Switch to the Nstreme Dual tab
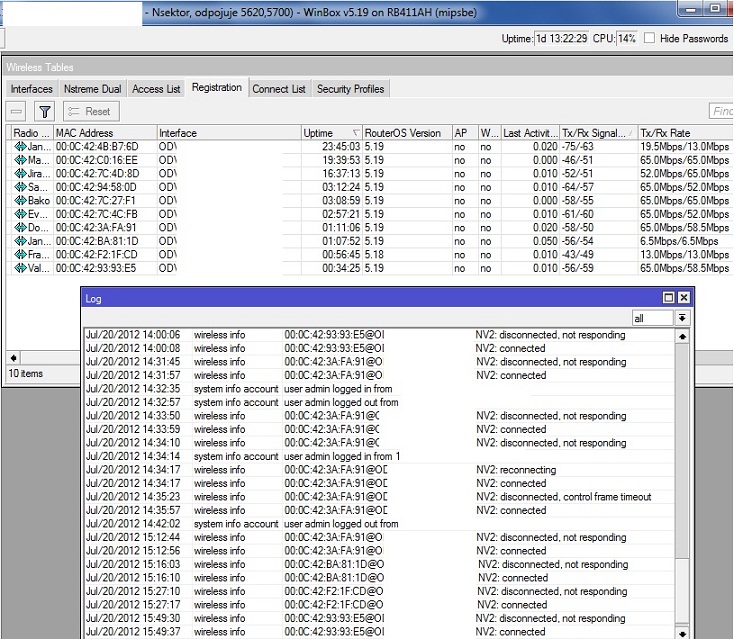Image resolution: width=734 pixels, height=639 pixels. tap(92, 89)
